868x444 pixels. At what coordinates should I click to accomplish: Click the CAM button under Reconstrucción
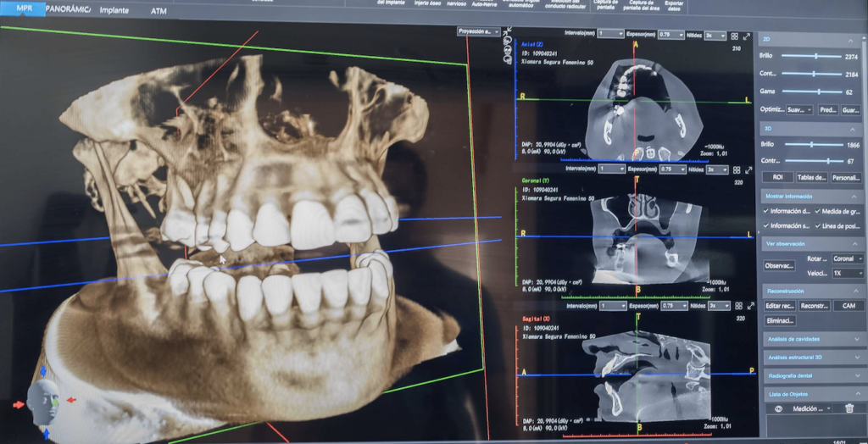[x=848, y=305]
